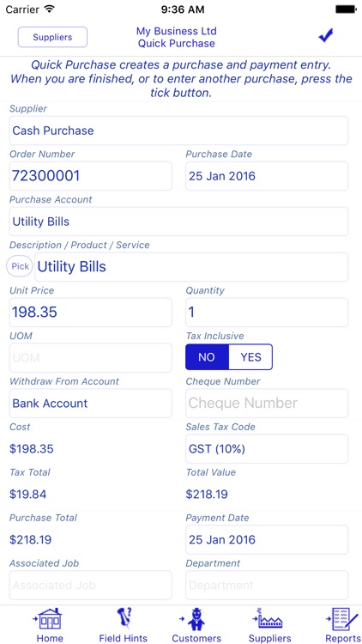
Task: Click the Cheque Number input field
Action: 267,404
